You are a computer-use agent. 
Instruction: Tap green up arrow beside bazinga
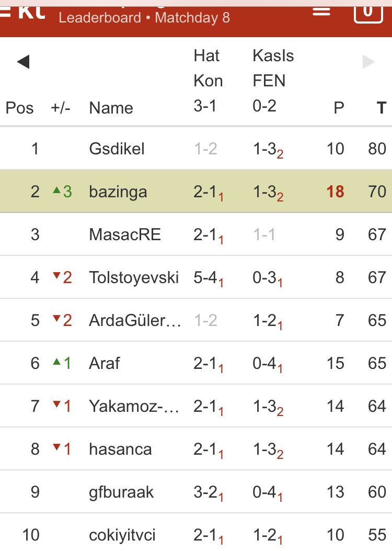tap(57, 191)
